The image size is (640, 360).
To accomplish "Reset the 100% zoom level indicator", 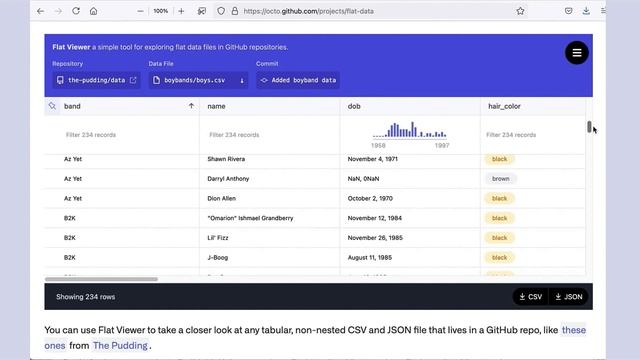I will click(x=161, y=11).
